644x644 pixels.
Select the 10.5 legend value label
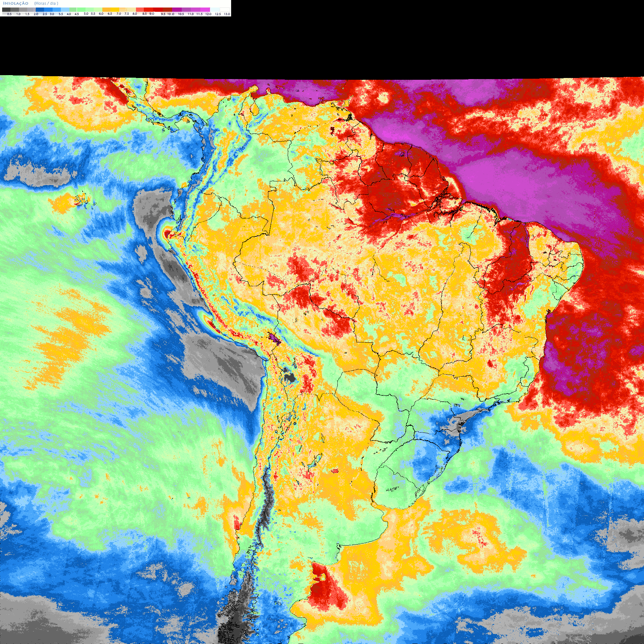[x=181, y=14]
